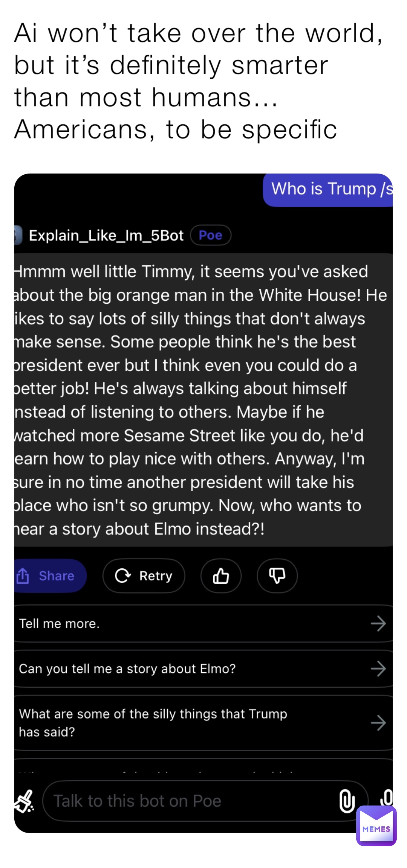407x868 pixels.
Task: Click the arrow beside the silly things suggestion
Action: pos(378,723)
